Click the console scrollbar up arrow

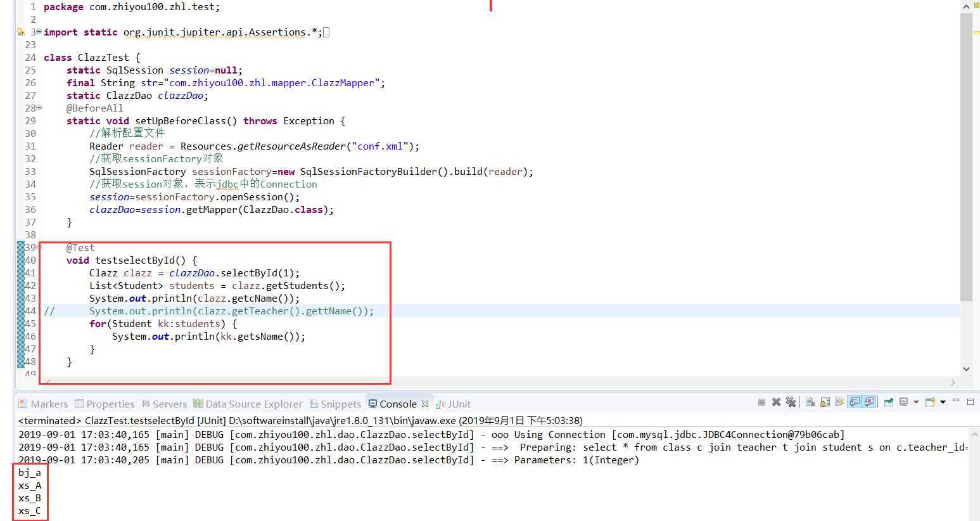coord(974,435)
